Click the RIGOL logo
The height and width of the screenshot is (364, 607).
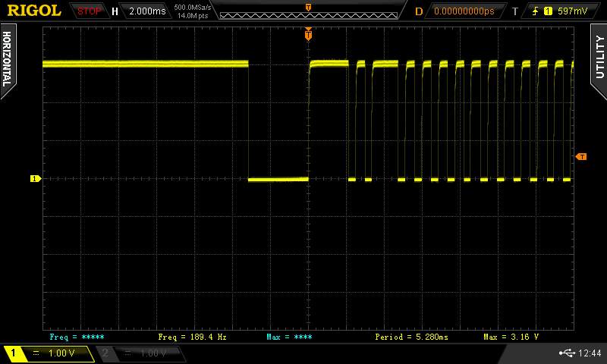point(34,11)
